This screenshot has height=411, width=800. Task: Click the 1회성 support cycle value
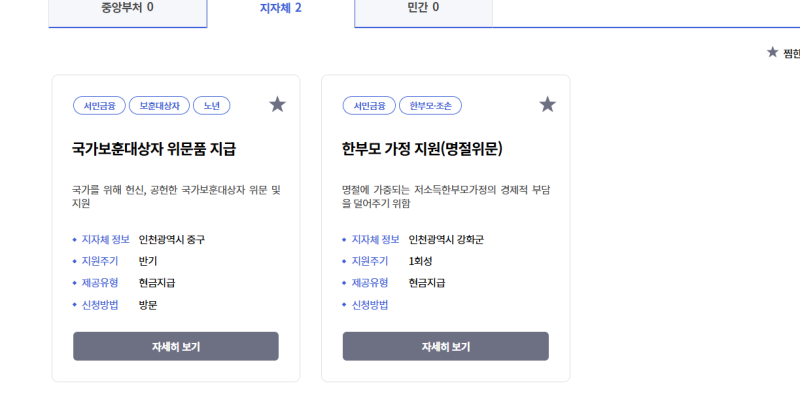tap(421, 261)
